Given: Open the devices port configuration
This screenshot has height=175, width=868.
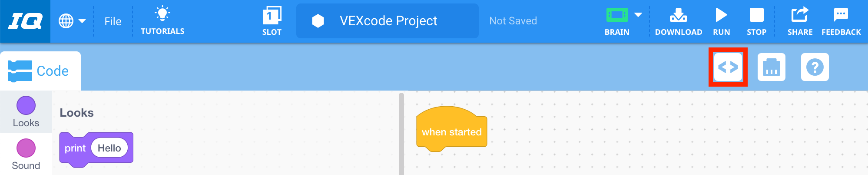Looking at the screenshot, I should pos(772,67).
